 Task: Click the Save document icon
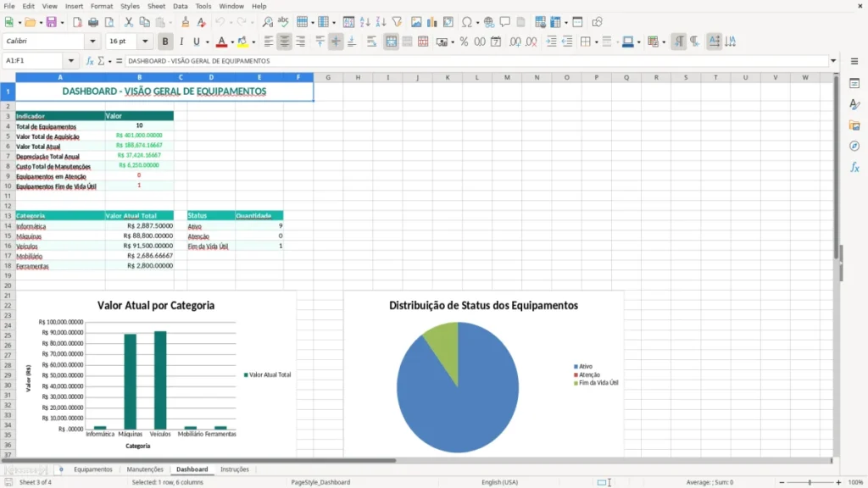51,22
